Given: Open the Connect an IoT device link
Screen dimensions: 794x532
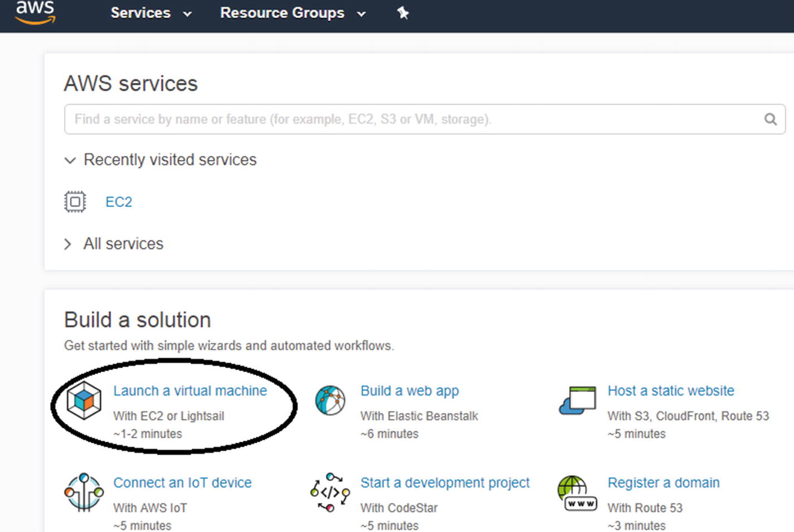Looking at the screenshot, I should [x=182, y=483].
